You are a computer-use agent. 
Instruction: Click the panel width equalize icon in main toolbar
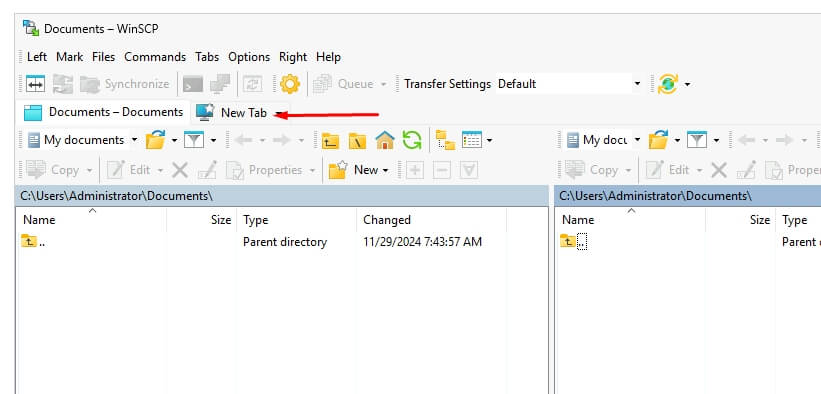(36, 84)
